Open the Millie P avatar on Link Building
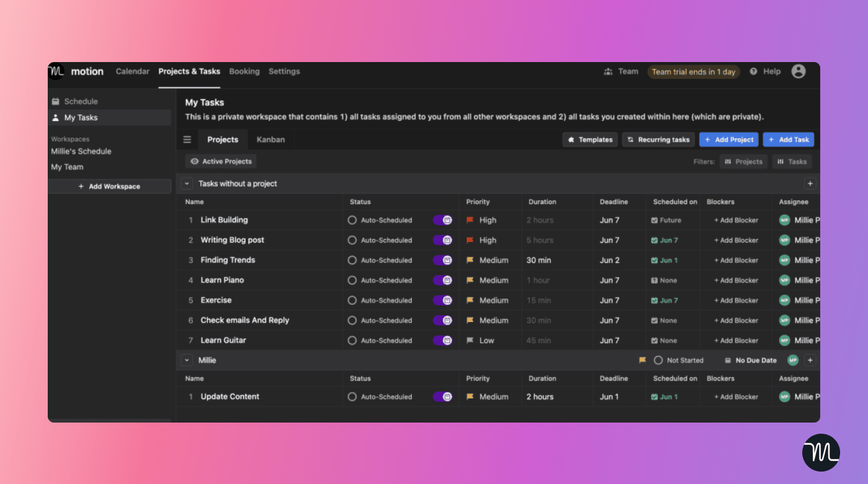 (783, 220)
